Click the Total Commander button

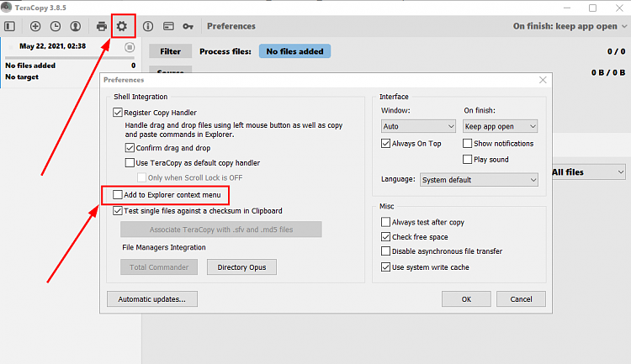[159, 267]
